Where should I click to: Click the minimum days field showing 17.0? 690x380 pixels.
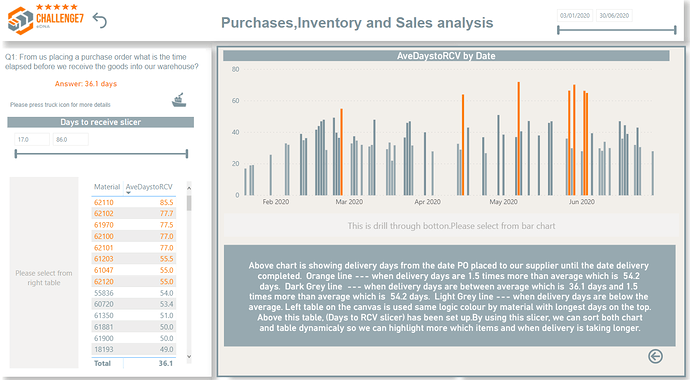pyautogui.click(x=32, y=139)
